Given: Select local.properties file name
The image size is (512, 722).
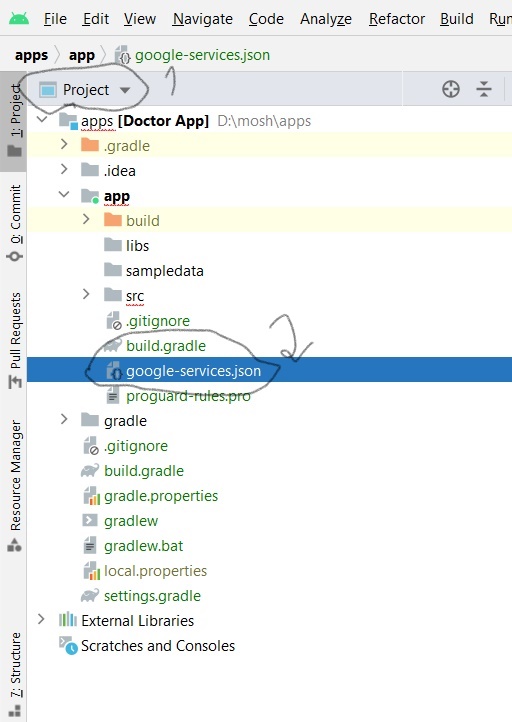Looking at the screenshot, I should coord(156,571).
